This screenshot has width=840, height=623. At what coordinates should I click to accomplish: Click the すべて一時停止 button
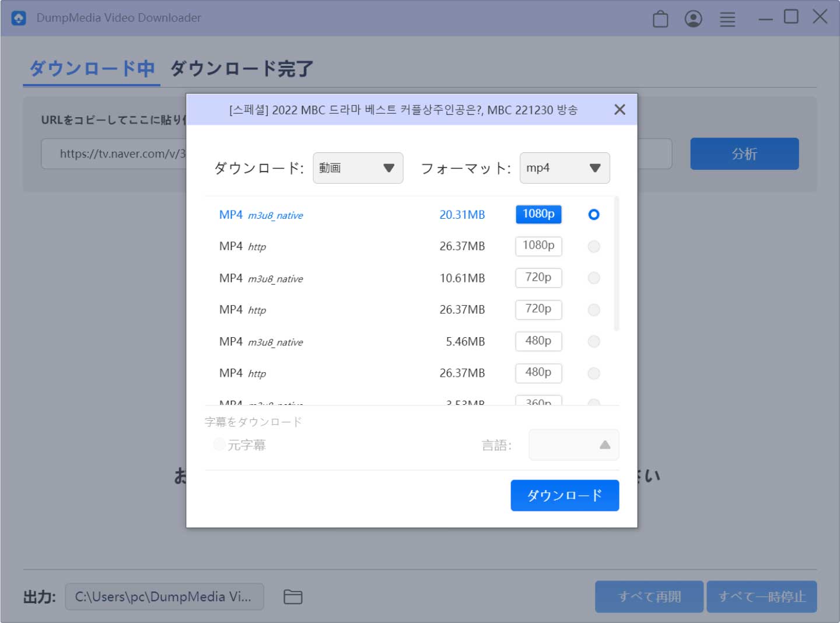coord(762,597)
